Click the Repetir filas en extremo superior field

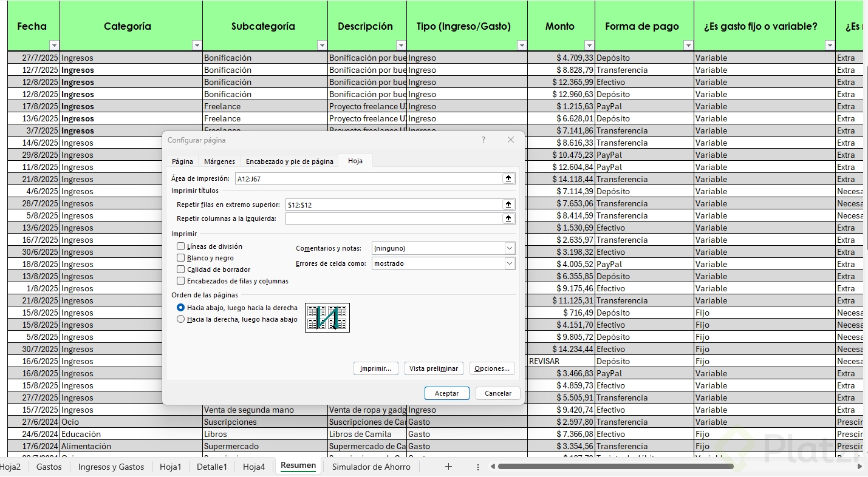pyautogui.click(x=394, y=205)
